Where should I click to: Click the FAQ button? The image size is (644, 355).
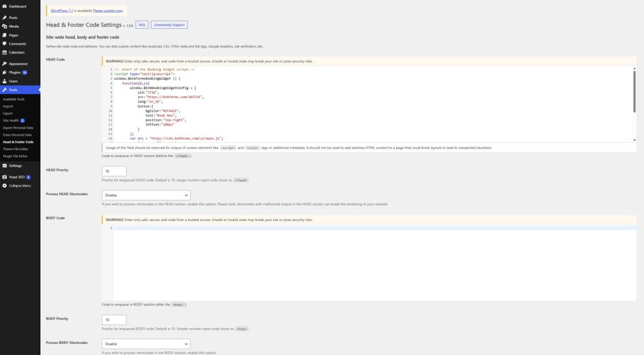pos(142,25)
